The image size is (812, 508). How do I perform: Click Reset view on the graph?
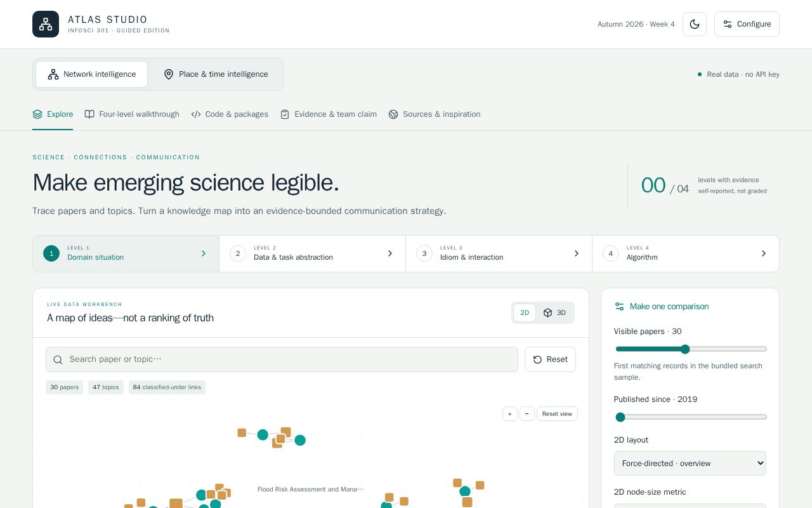557,414
